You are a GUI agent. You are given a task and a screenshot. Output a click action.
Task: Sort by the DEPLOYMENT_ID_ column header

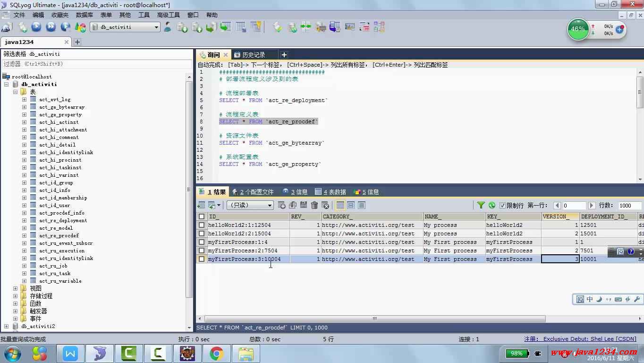pos(609,216)
